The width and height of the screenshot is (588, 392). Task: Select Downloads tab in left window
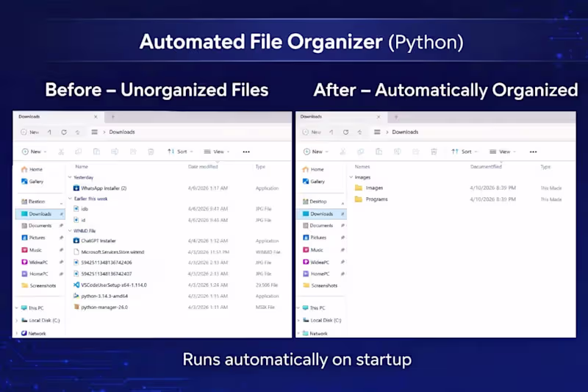(x=57, y=117)
